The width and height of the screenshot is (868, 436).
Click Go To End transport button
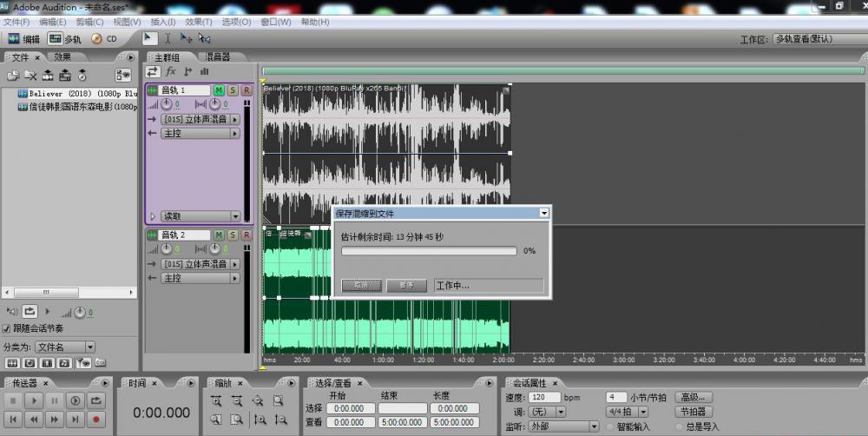tap(76, 419)
